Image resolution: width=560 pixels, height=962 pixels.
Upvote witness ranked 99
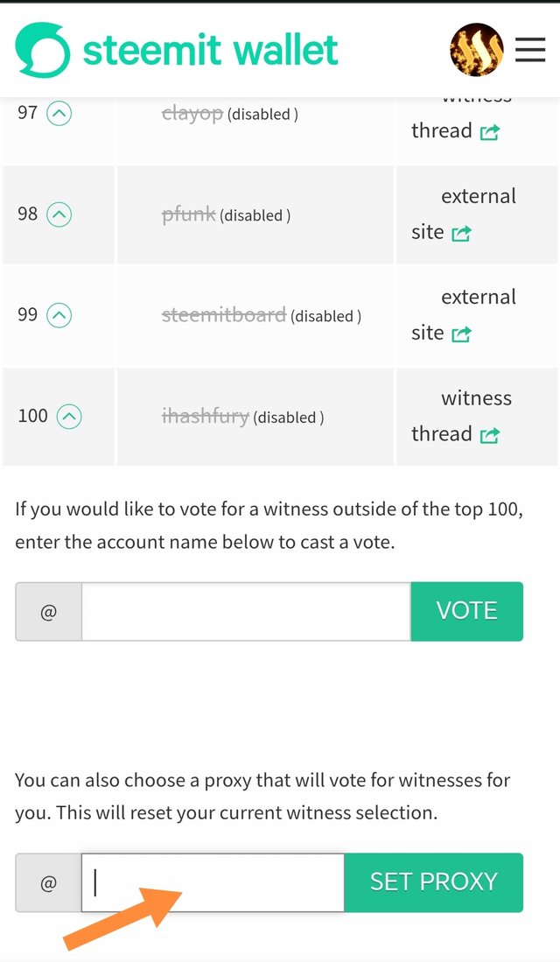[59, 315]
